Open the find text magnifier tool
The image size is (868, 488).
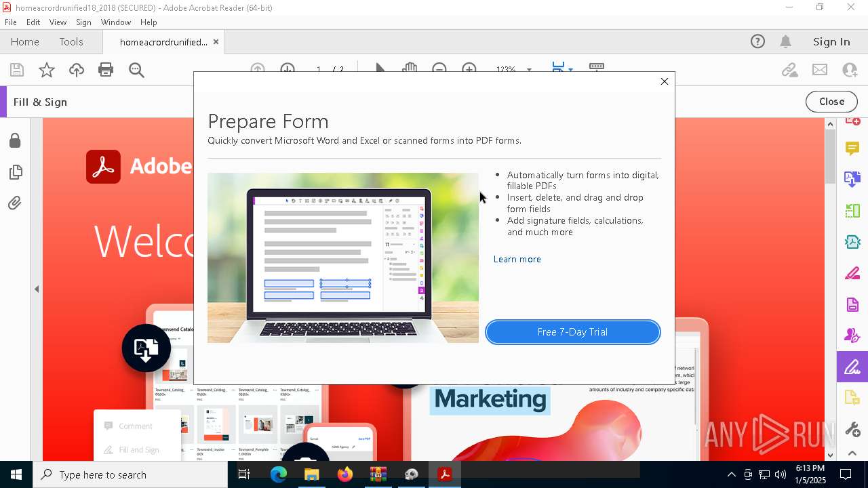click(x=136, y=70)
